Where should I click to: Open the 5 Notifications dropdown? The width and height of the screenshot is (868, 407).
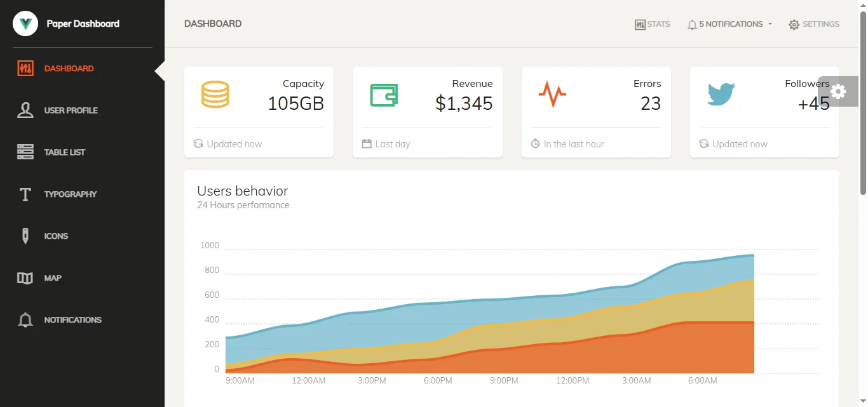(x=729, y=24)
